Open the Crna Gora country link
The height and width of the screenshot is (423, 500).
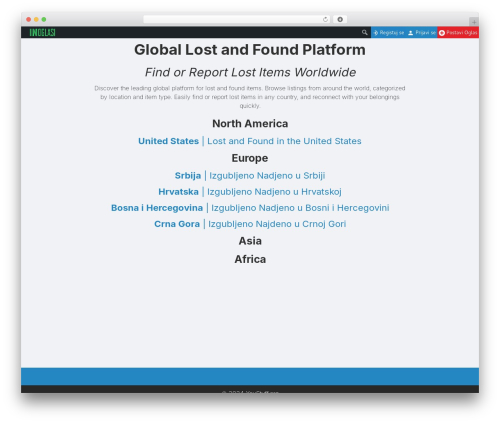pos(177,224)
